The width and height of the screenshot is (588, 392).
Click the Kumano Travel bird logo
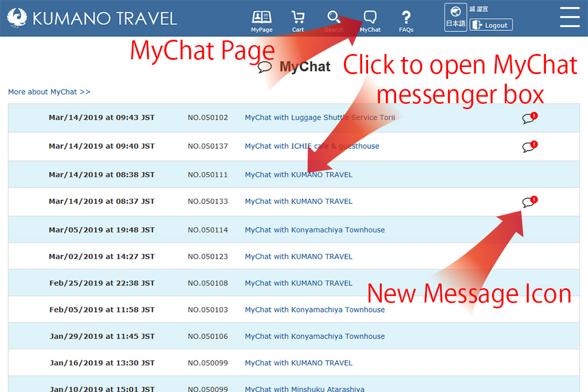click(x=17, y=18)
